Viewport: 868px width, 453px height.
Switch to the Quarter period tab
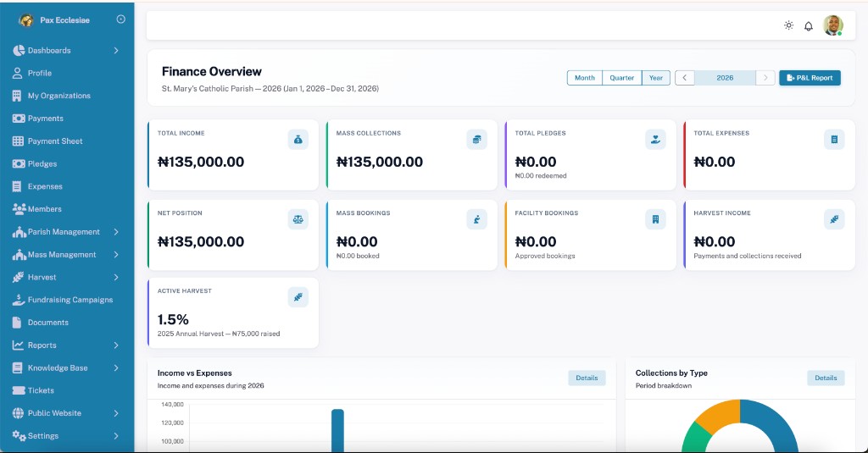pyautogui.click(x=621, y=78)
